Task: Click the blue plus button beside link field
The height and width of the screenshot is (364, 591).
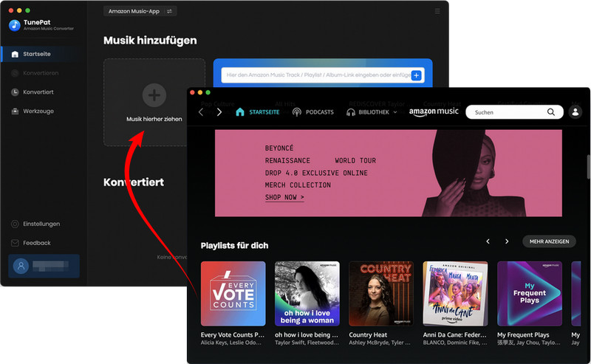Action: pos(416,75)
